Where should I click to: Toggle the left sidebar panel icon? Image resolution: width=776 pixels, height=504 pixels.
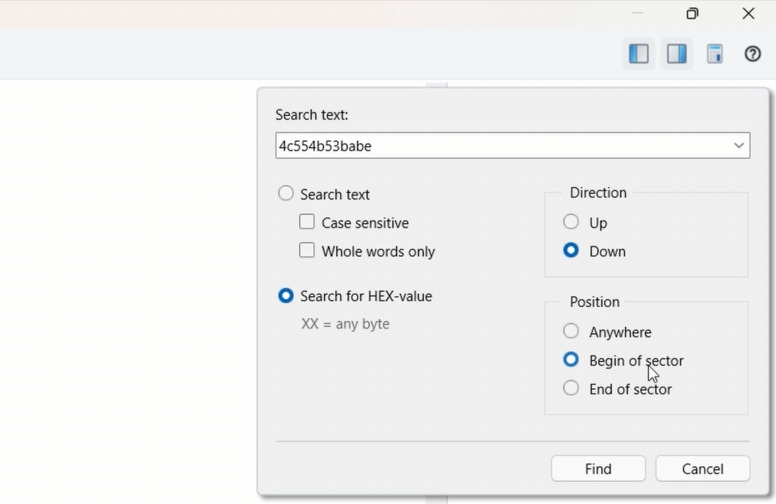point(639,53)
